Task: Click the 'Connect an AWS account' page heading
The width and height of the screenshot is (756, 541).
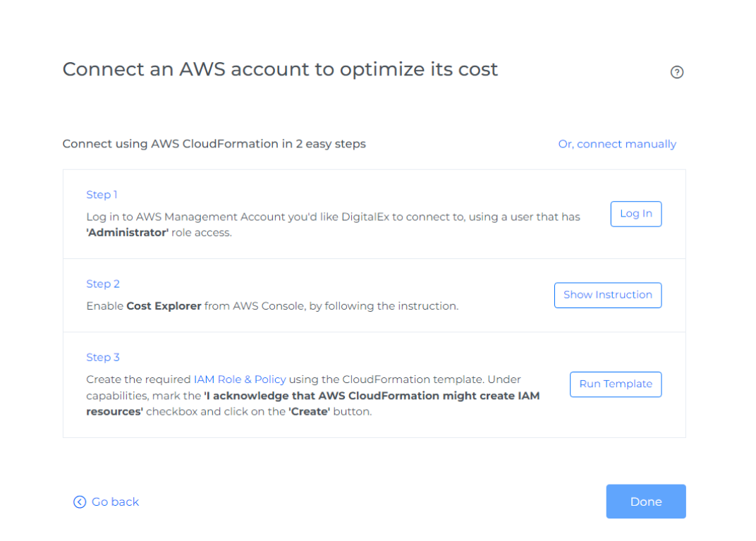Action: coord(280,69)
